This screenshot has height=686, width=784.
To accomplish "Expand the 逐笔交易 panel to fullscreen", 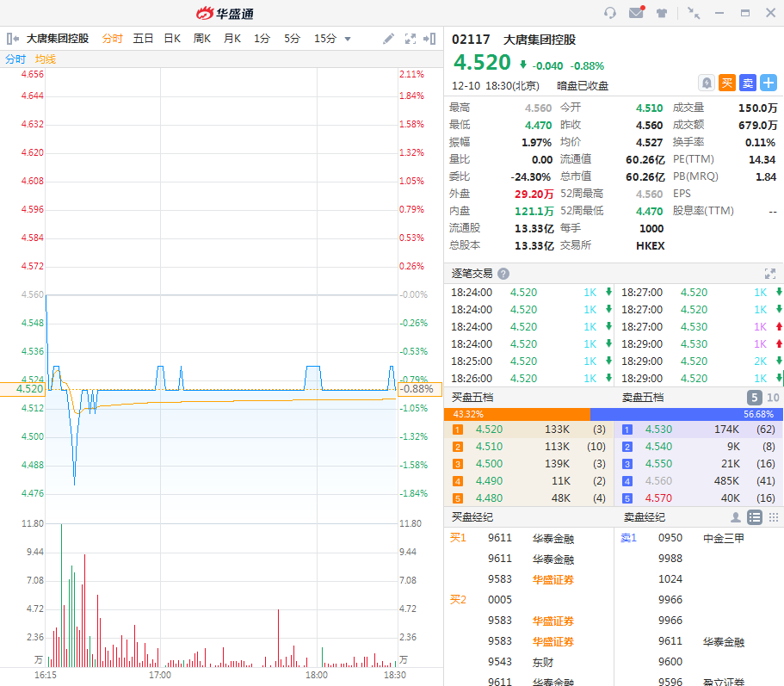I will tap(770, 274).
